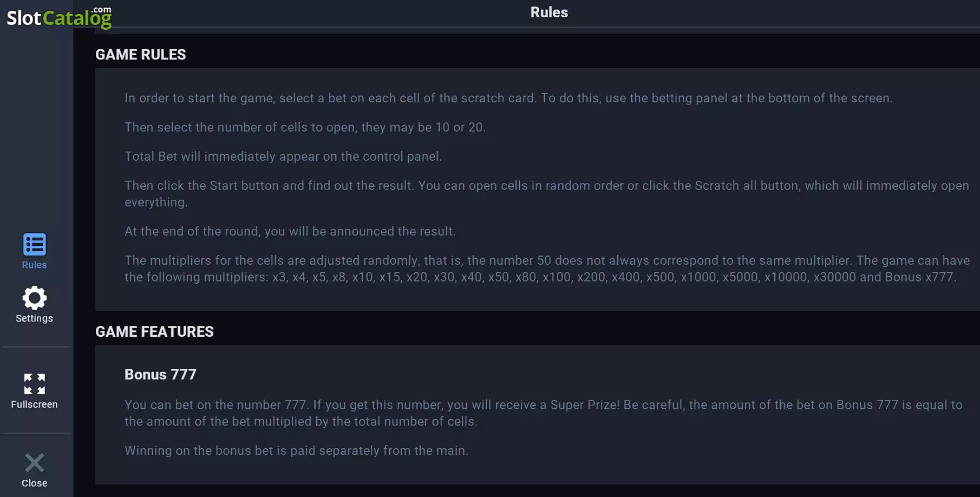Select the Rules label in sidebar
The width and height of the screenshot is (980, 497).
[x=34, y=265]
